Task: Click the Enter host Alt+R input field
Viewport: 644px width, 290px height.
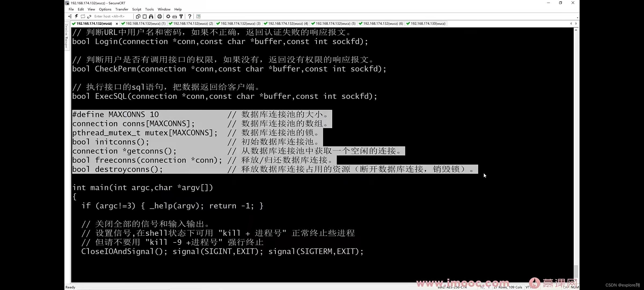Action: 111,16
